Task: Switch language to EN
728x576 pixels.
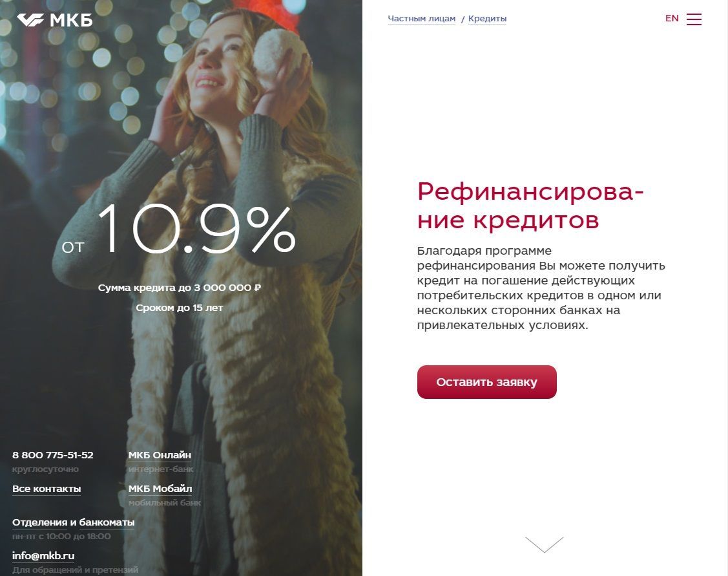Action: [672, 18]
